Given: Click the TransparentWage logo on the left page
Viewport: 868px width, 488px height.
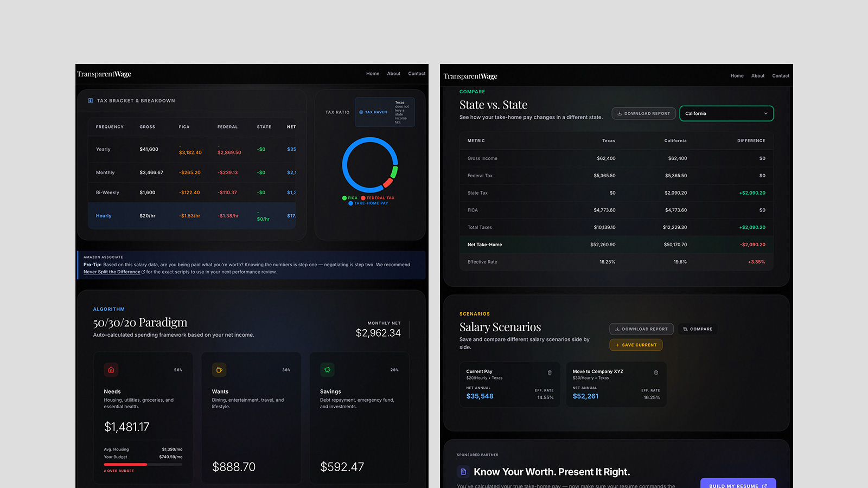Looking at the screenshot, I should (104, 74).
